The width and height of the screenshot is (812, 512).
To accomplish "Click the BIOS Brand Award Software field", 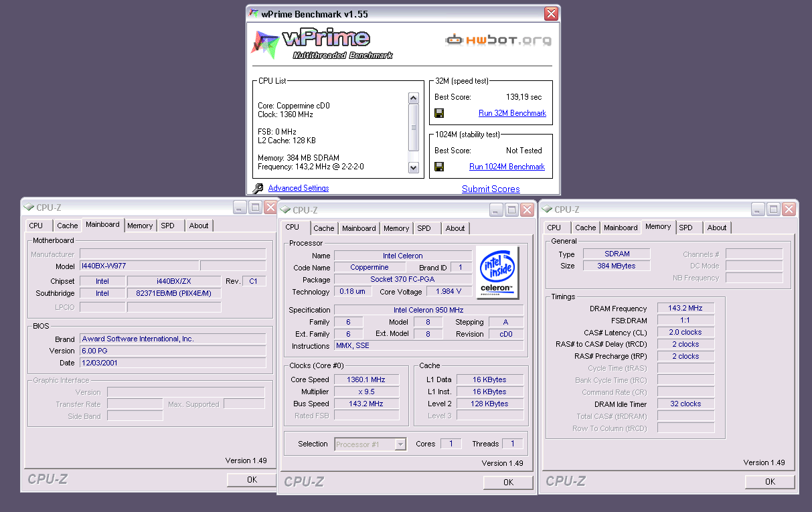I will tap(173, 339).
